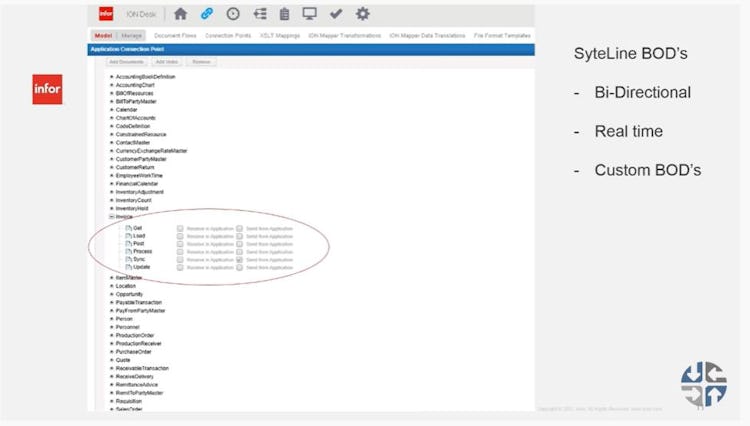Select the ReceiveDelivery tree item

tap(134, 377)
